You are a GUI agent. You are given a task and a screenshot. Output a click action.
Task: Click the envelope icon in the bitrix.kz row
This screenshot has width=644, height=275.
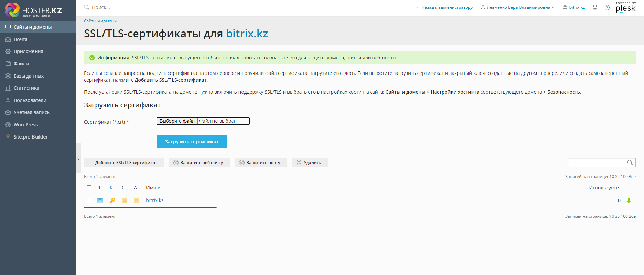(x=100, y=200)
